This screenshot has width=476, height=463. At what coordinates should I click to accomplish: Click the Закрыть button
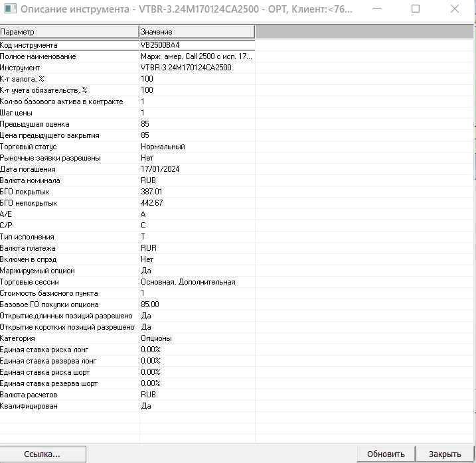(445, 454)
